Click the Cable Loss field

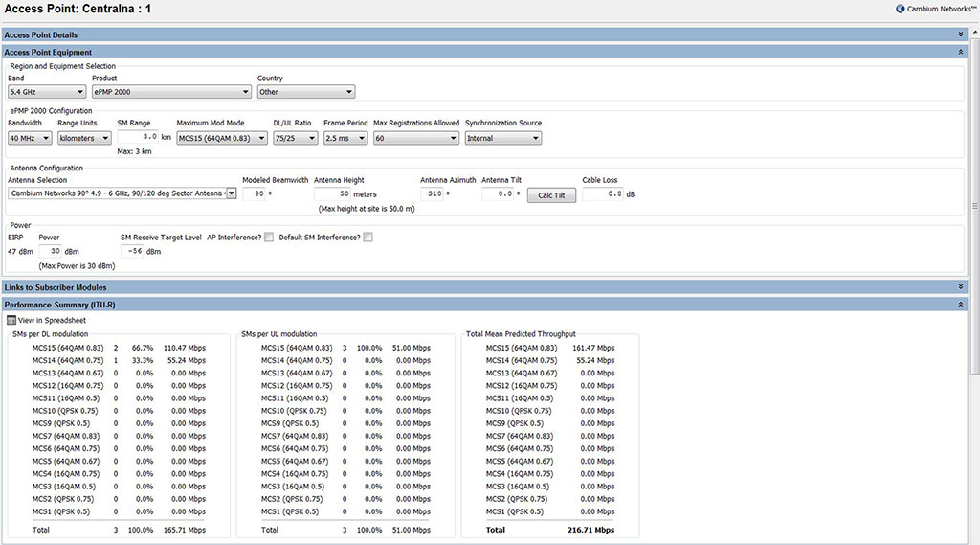[x=603, y=194]
